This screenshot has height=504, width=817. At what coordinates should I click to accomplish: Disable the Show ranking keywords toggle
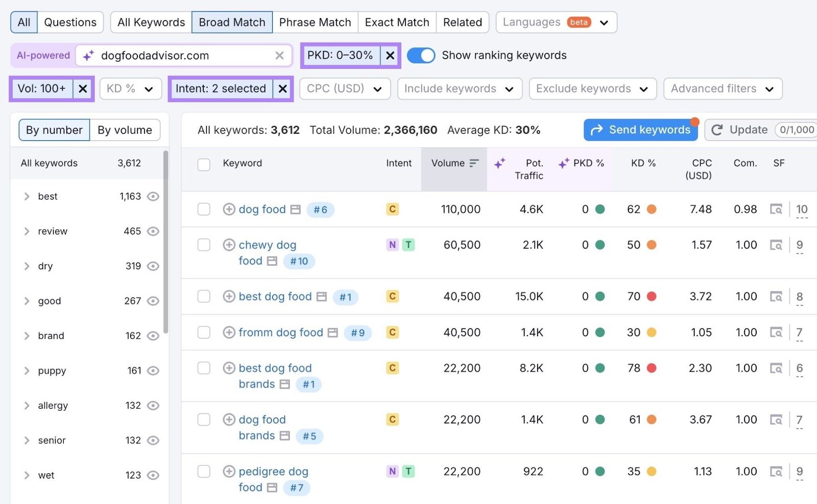click(x=421, y=55)
